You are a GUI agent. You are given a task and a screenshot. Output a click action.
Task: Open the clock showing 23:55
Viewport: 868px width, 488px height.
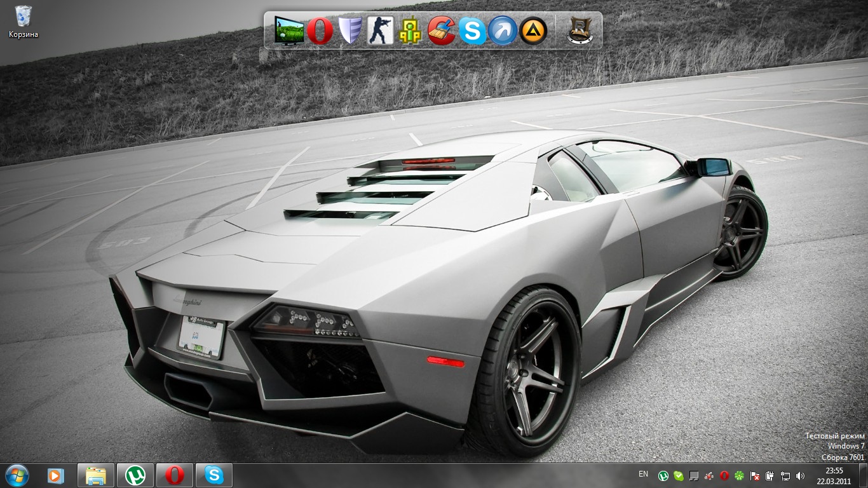click(834, 475)
